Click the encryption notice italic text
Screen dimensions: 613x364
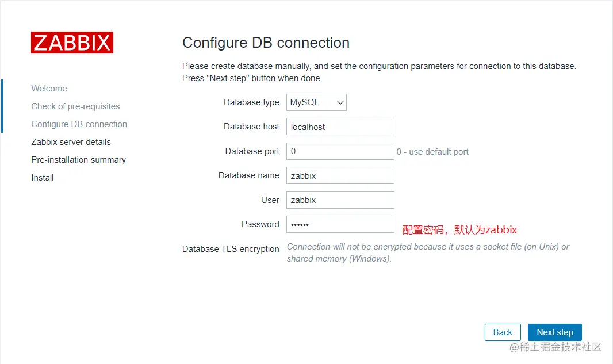click(x=428, y=252)
